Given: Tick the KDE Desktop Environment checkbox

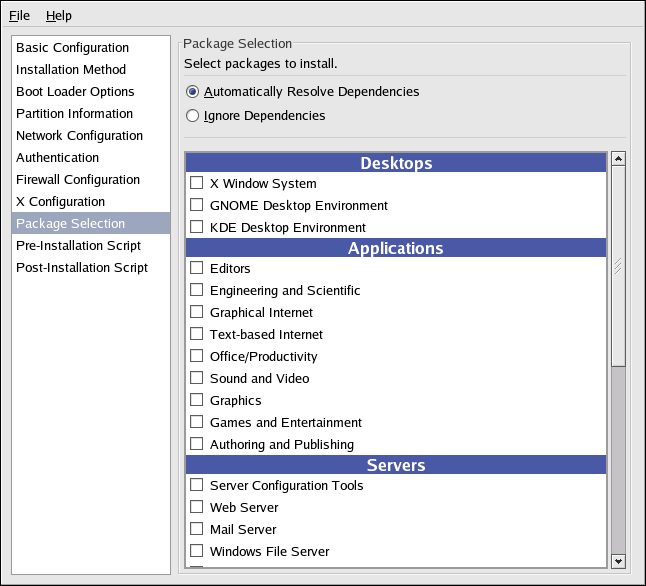Looking at the screenshot, I should 197,228.
